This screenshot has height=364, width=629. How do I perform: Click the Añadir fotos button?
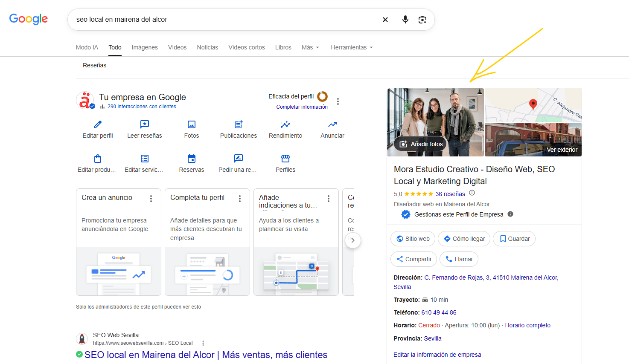click(421, 144)
